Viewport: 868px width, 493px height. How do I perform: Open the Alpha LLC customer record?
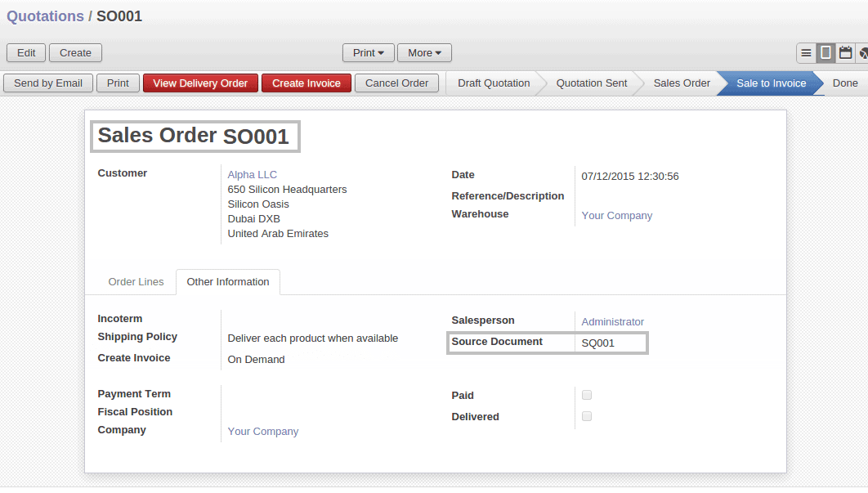click(x=250, y=174)
